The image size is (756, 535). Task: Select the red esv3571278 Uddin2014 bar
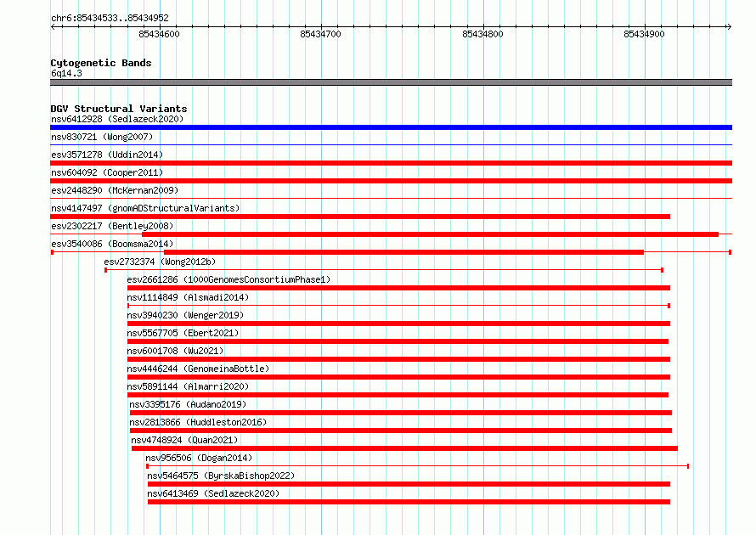(391, 163)
